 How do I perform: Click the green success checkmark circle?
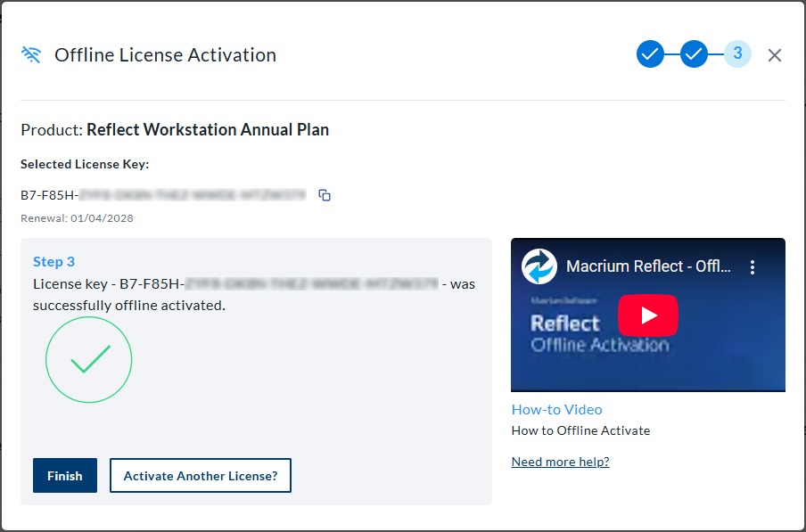coord(88,359)
